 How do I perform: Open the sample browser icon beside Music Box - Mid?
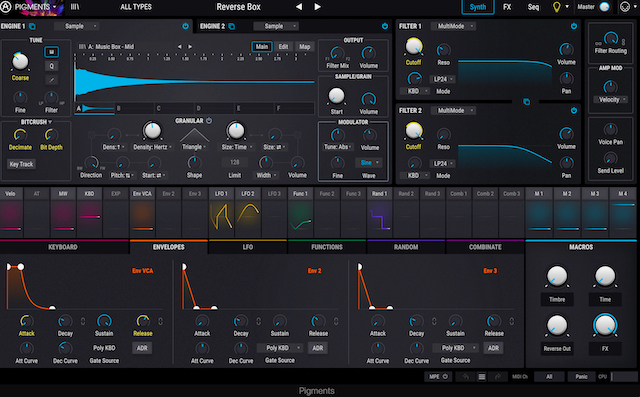(x=82, y=47)
